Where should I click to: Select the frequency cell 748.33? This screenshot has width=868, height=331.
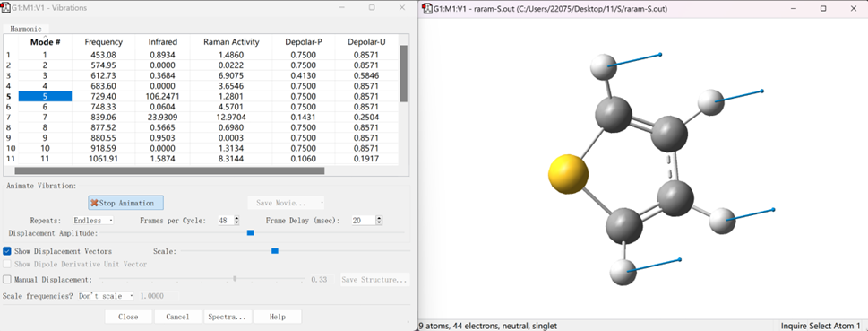tap(104, 107)
